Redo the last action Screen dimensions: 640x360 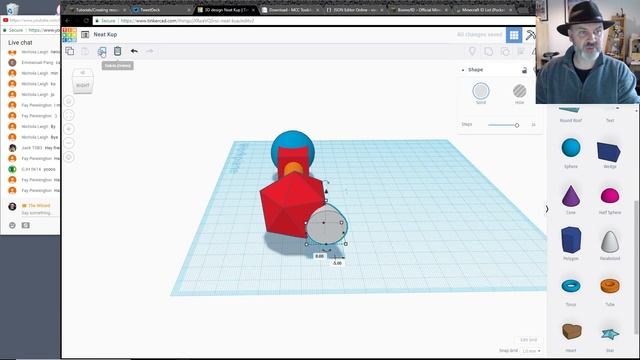tap(150, 51)
